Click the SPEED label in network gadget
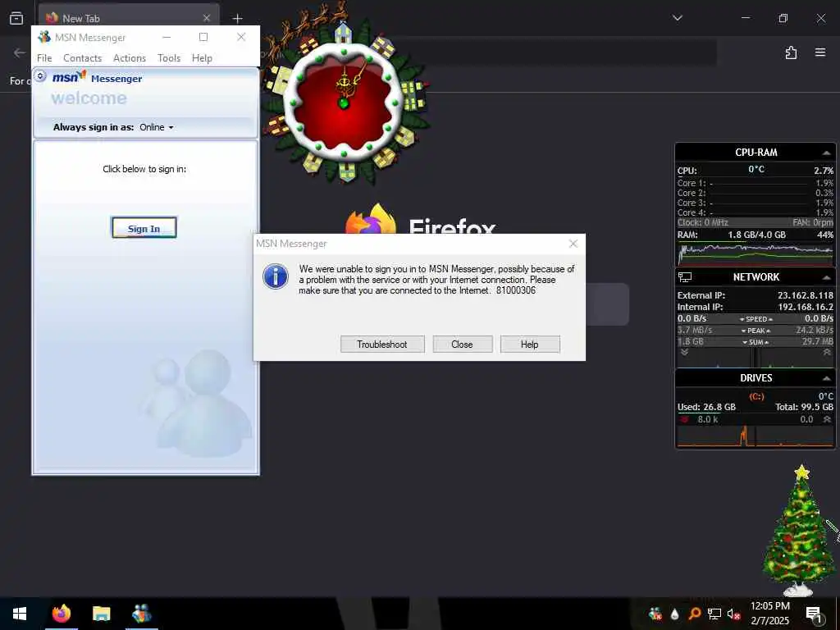Image resolution: width=840 pixels, height=630 pixels. (x=756, y=319)
